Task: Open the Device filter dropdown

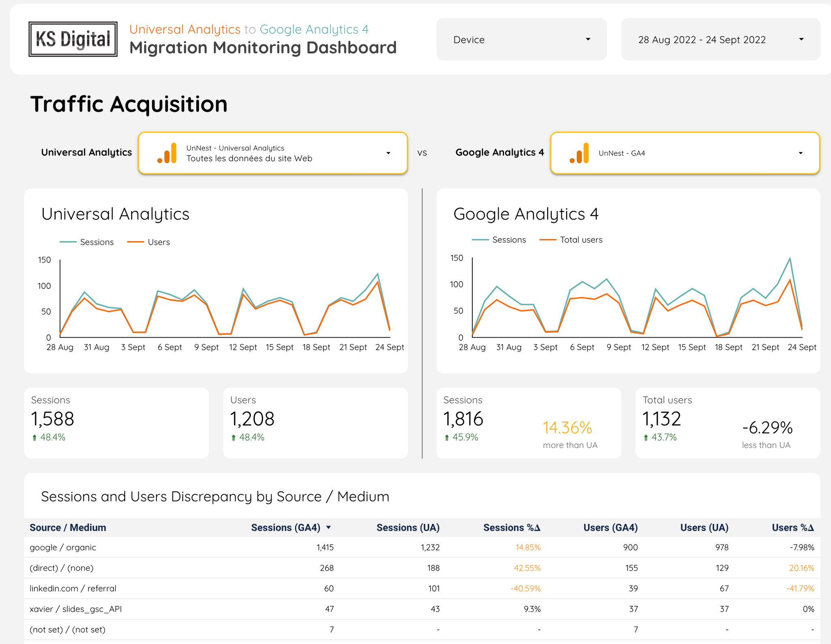Action: tap(521, 39)
